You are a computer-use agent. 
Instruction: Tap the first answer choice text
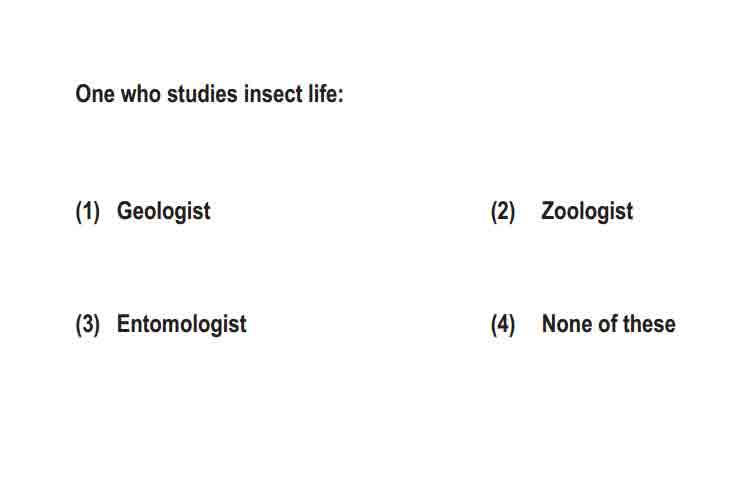[x=163, y=211]
